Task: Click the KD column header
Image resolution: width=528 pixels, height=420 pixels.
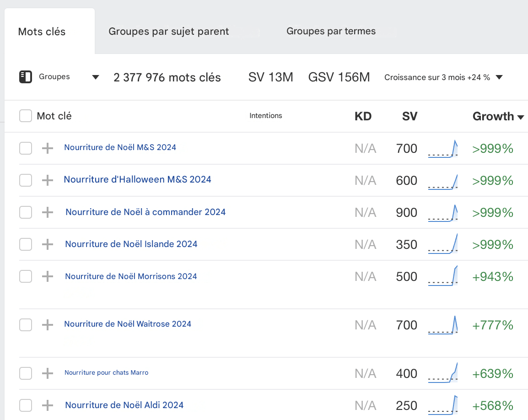Action: click(363, 116)
